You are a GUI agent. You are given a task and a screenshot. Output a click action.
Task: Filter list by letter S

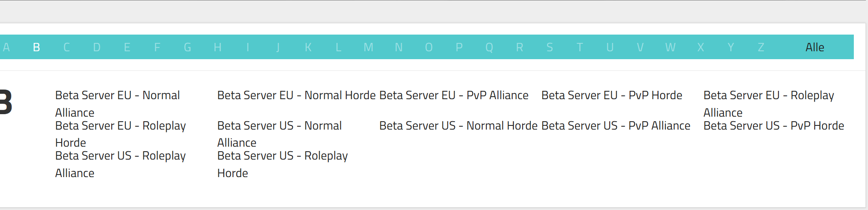(550, 47)
